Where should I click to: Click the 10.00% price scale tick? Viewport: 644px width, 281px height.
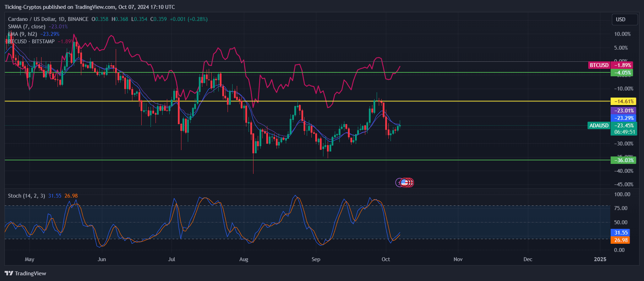pyautogui.click(x=622, y=34)
